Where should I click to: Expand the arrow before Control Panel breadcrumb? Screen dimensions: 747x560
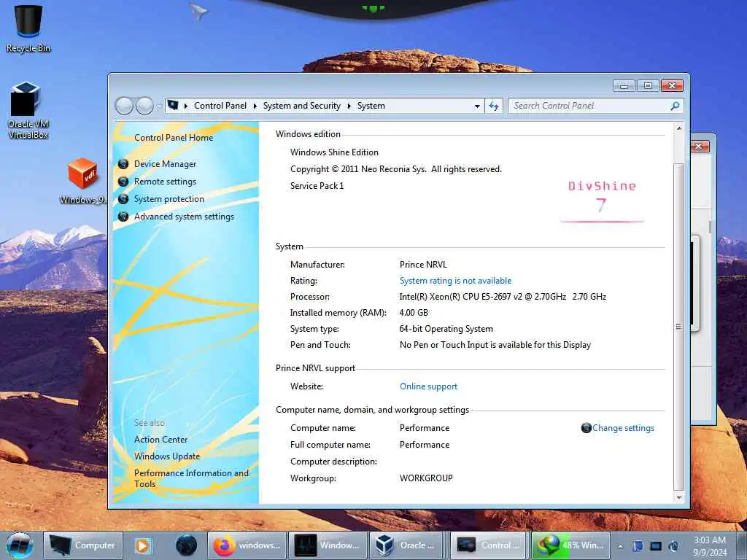point(186,106)
